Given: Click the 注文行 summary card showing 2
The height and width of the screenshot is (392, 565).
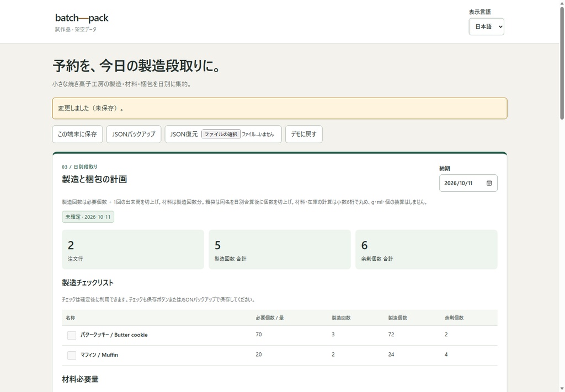Looking at the screenshot, I should click(x=133, y=249).
